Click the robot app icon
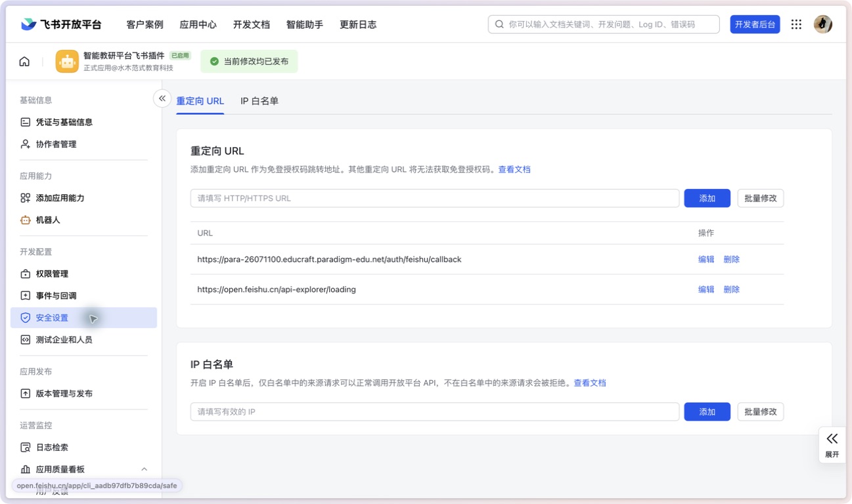This screenshot has width=852, height=504. coord(67,62)
